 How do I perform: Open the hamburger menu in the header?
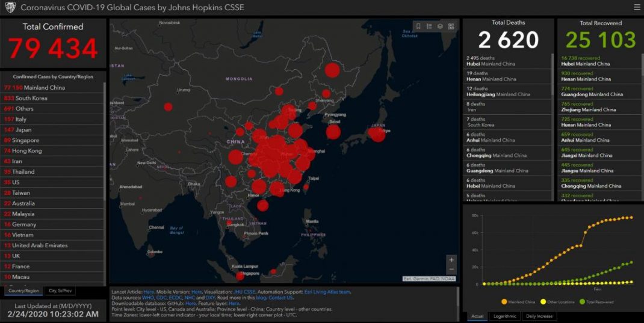pyautogui.click(x=637, y=7)
